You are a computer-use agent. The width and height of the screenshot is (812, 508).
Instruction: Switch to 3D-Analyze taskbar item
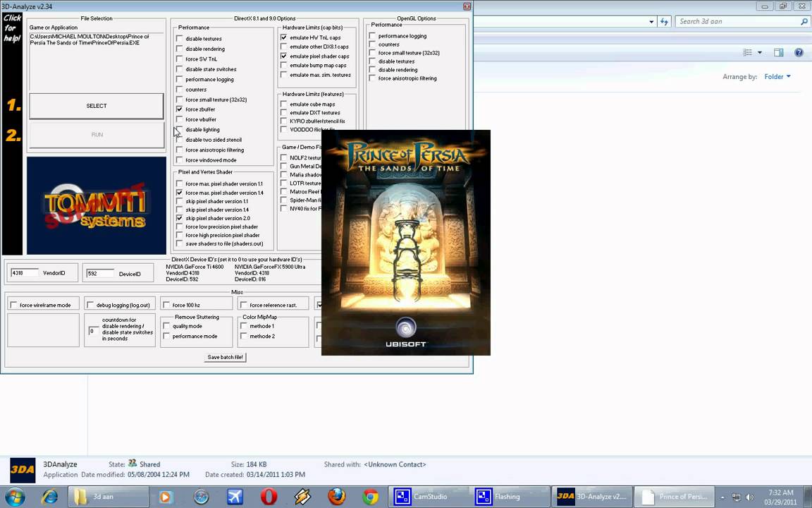click(x=591, y=497)
